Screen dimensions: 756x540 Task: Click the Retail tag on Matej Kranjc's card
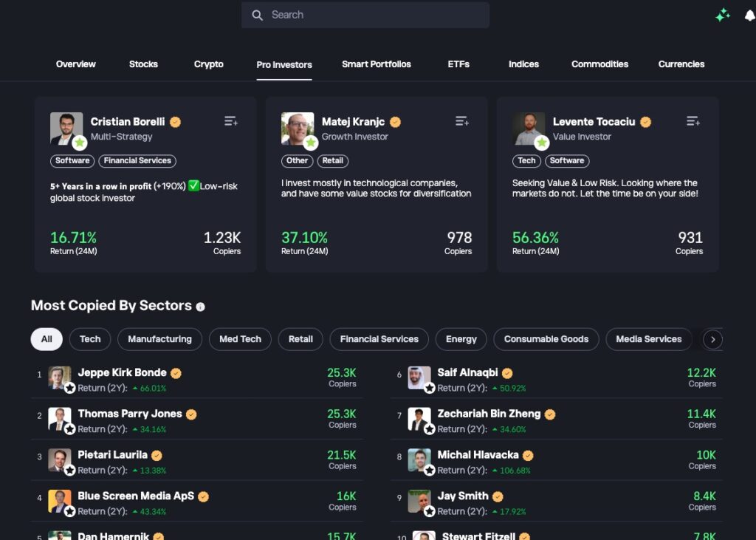click(333, 161)
